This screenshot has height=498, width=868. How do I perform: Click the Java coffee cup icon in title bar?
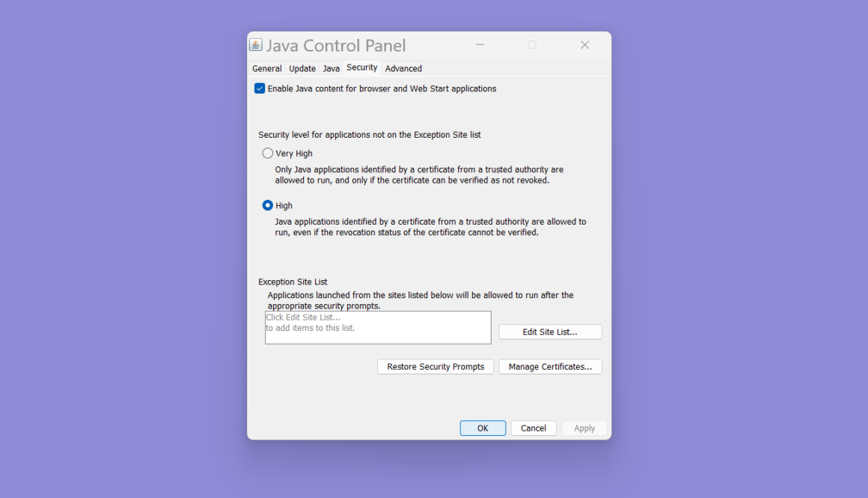pyautogui.click(x=256, y=45)
